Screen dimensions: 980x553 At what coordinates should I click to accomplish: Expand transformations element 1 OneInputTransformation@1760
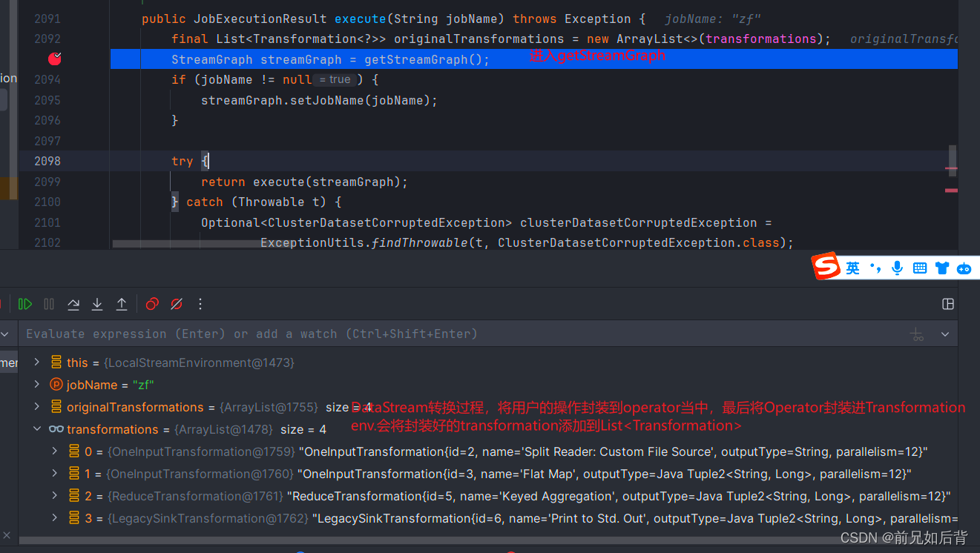55,474
